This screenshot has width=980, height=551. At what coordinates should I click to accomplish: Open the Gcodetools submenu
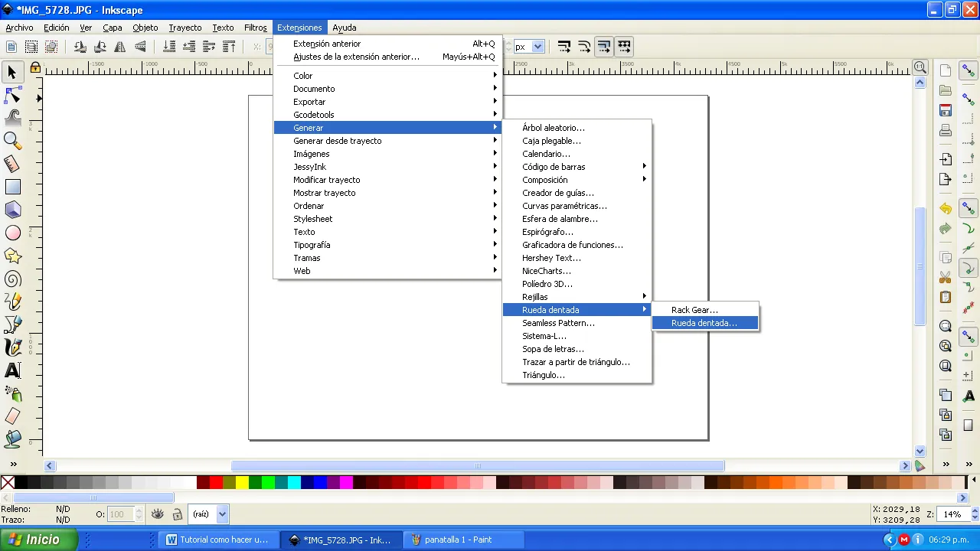coord(387,115)
